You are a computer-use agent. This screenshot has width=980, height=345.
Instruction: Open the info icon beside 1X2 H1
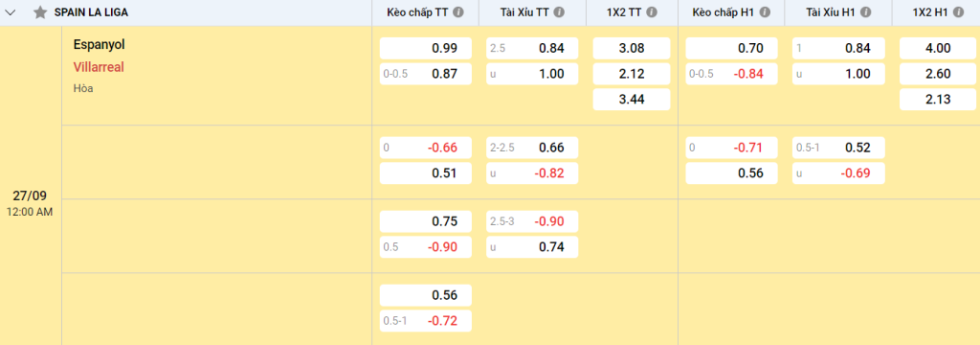[x=959, y=11]
